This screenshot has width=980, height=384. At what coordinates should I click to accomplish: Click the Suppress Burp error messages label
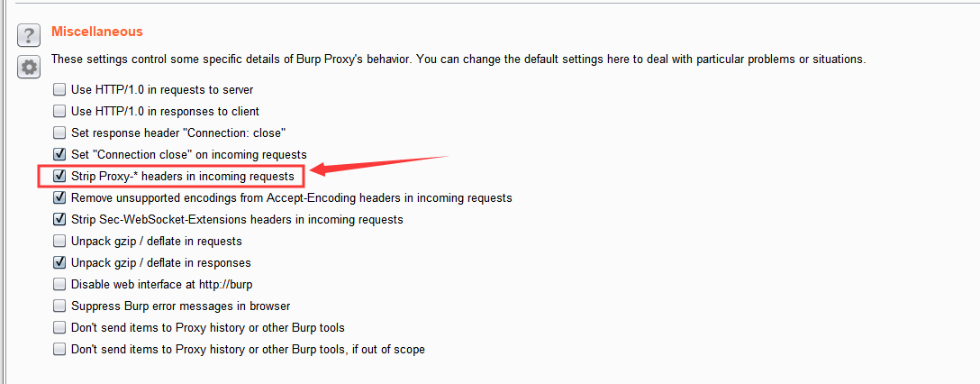(180, 306)
